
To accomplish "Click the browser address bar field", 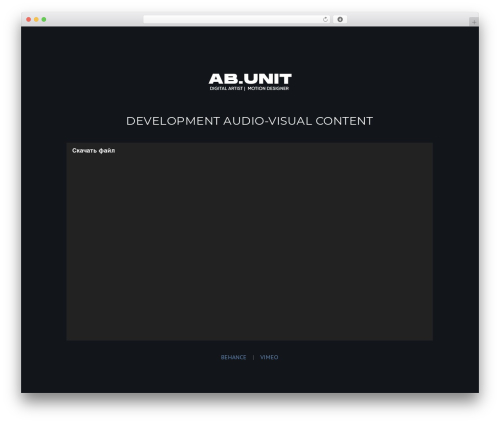I will (x=237, y=19).
